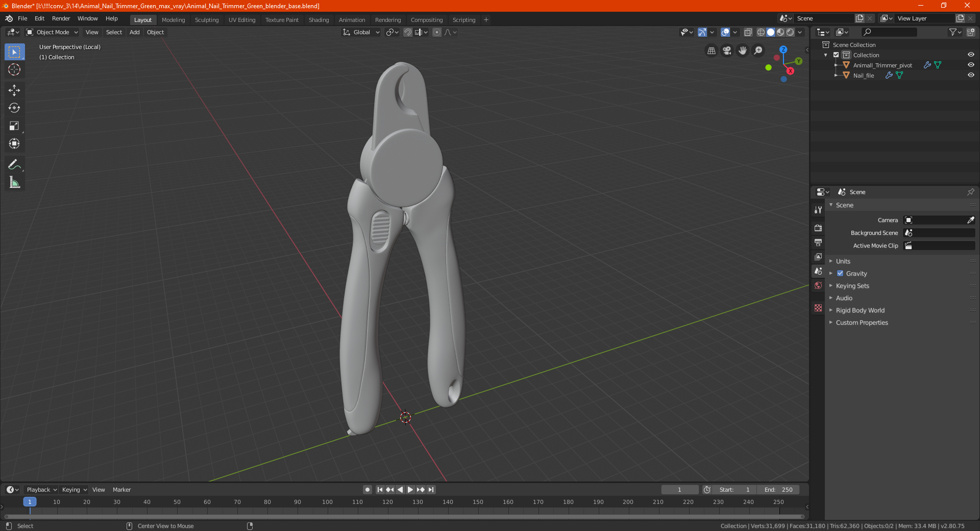Click the Blender logo menu icon
The height and width of the screenshot is (531, 980).
click(9, 18)
